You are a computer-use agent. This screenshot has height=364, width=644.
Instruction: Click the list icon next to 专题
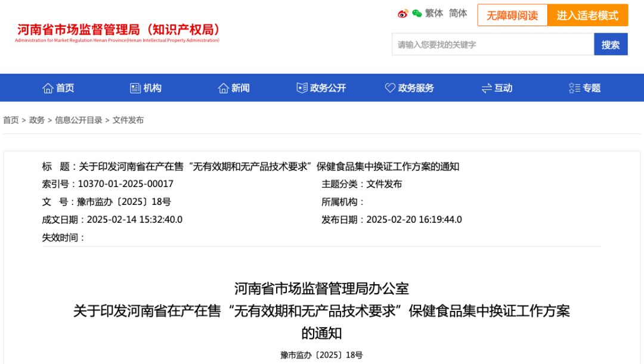pos(574,88)
